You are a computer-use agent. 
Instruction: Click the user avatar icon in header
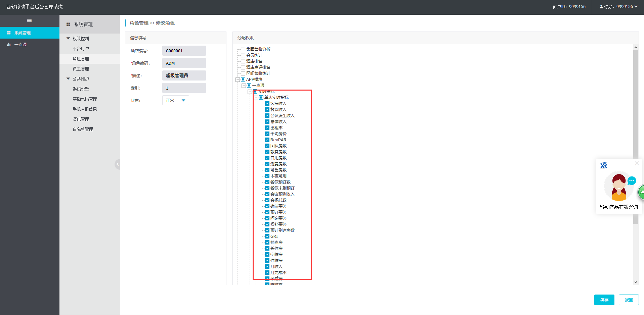(601, 7)
